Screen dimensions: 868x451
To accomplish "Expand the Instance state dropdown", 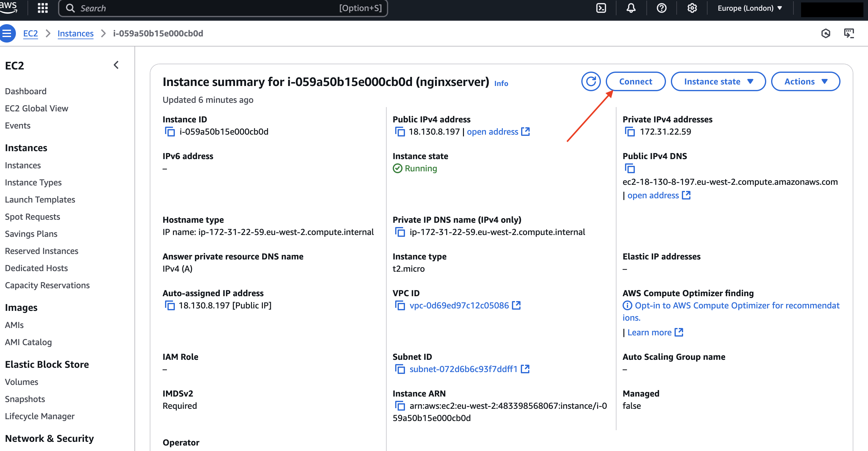I will point(718,81).
